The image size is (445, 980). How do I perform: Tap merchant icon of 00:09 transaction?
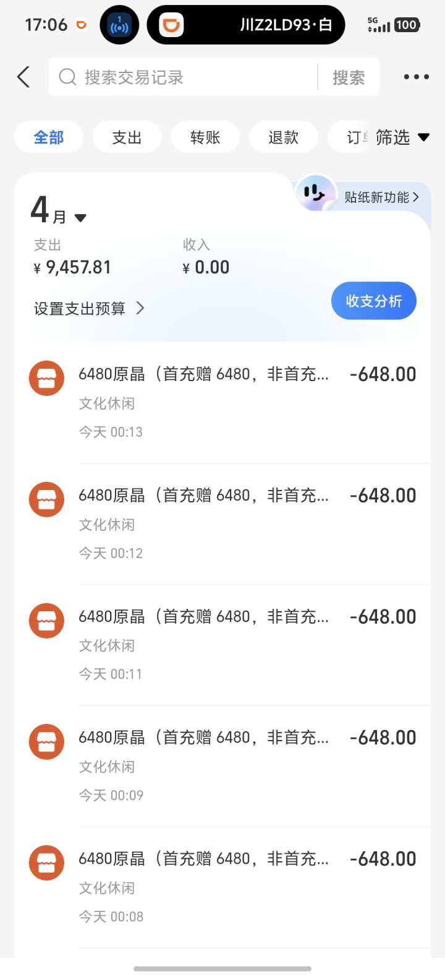(46, 742)
